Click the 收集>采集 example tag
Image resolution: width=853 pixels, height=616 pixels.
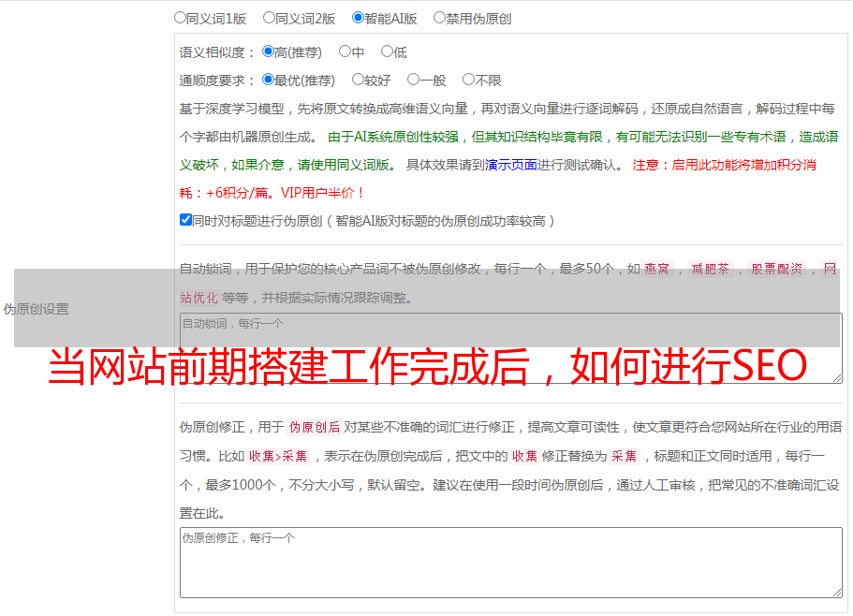(278, 457)
